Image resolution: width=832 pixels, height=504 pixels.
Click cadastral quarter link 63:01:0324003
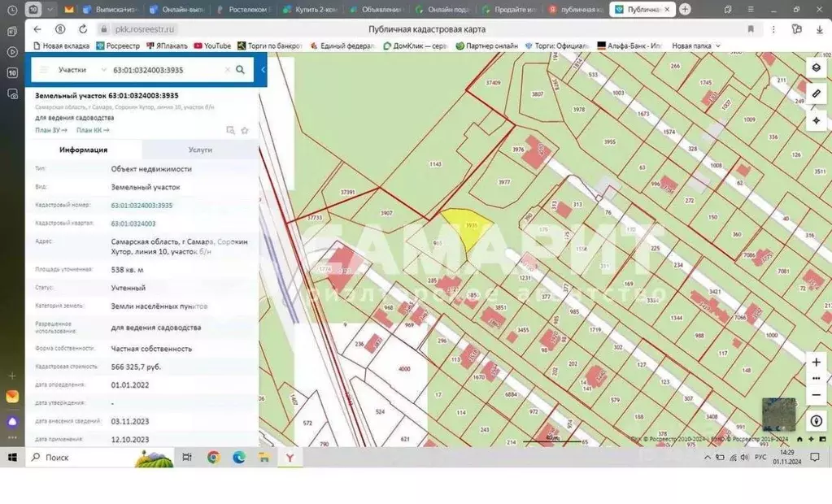(x=133, y=223)
